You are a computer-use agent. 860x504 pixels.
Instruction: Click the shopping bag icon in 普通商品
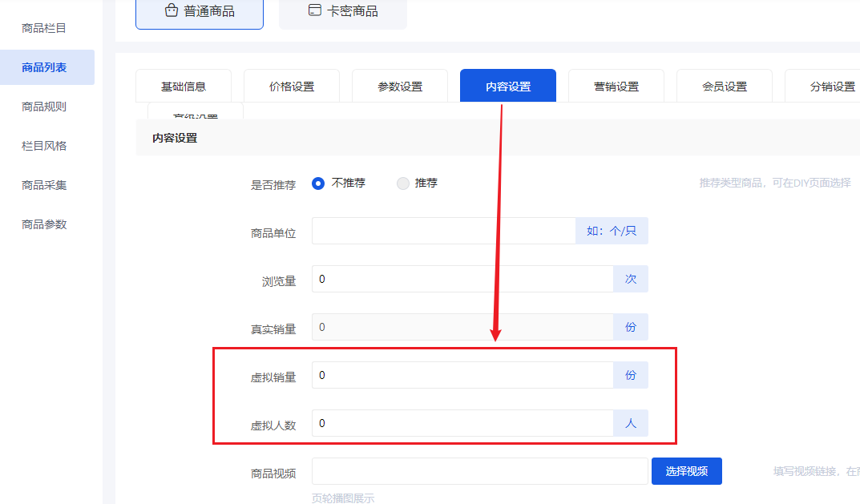click(171, 11)
